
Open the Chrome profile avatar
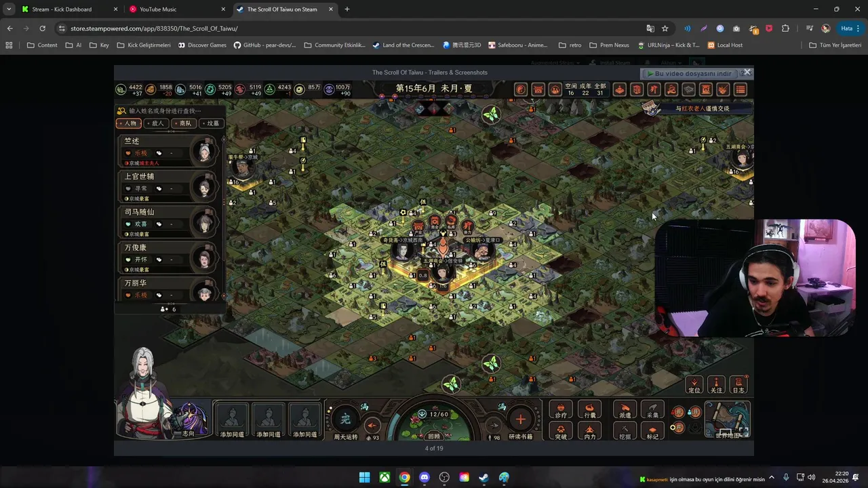pyautogui.click(x=825, y=28)
